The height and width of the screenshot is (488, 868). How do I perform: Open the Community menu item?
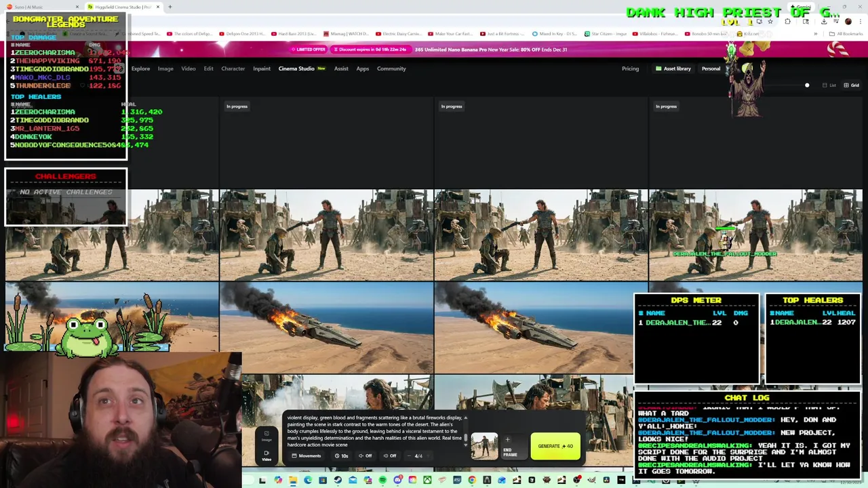[x=391, y=68]
